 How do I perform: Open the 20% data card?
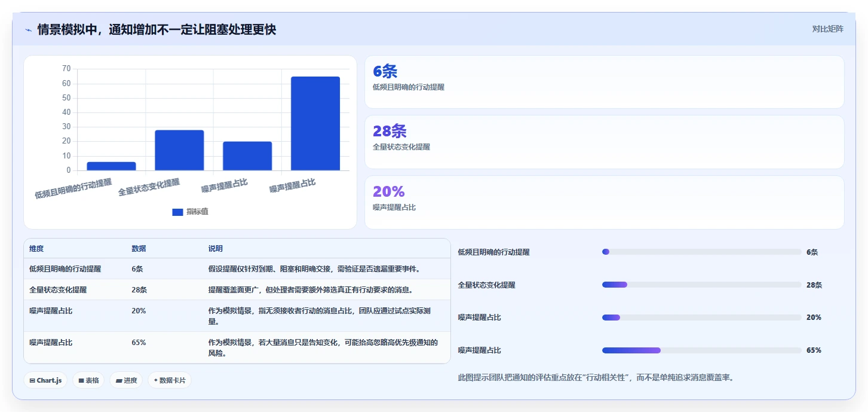[x=604, y=202]
